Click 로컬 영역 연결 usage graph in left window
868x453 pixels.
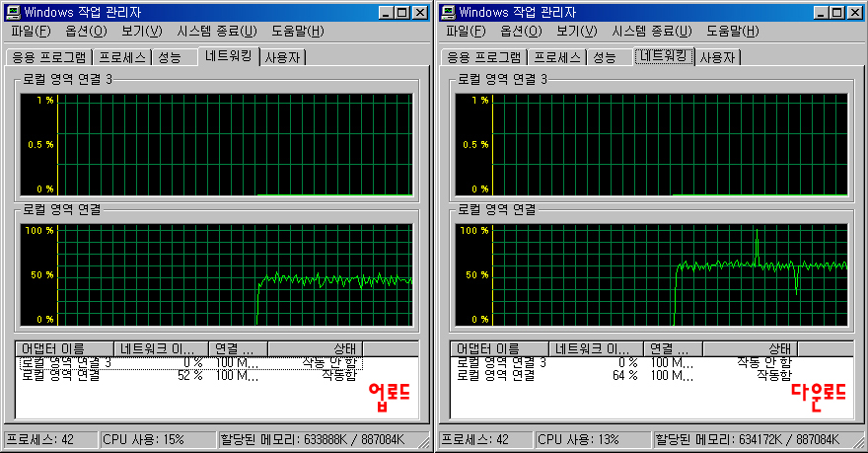pos(216,275)
